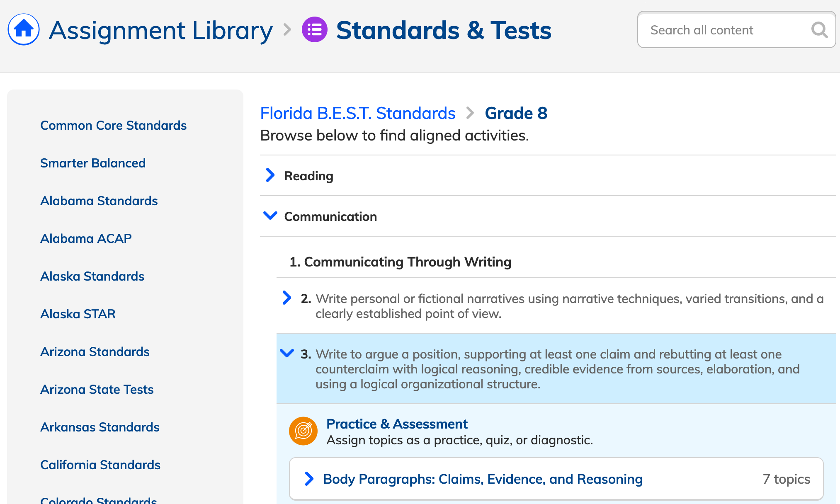The height and width of the screenshot is (504, 840).
Task: Open the Alabama ACAP standards
Action: 86,238
